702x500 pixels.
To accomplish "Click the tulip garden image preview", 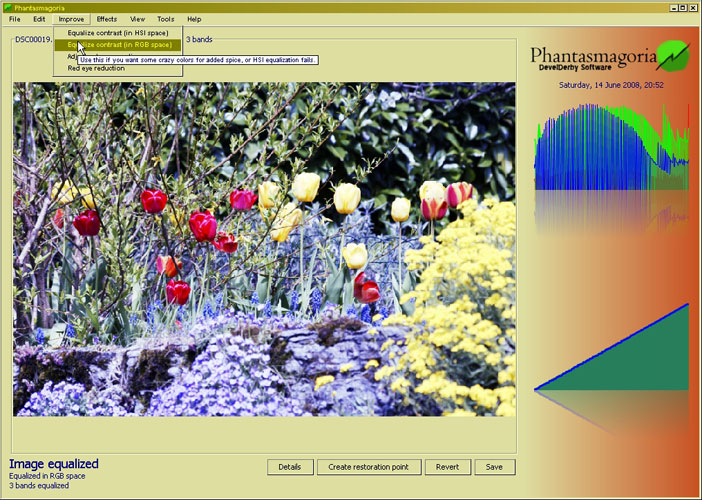I will (264, 249).
